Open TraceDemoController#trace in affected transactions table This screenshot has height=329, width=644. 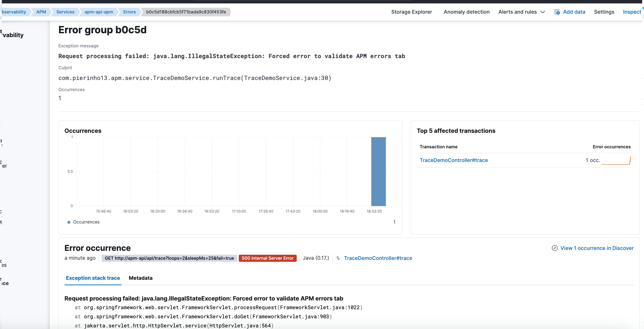click(x=454, y=160)
